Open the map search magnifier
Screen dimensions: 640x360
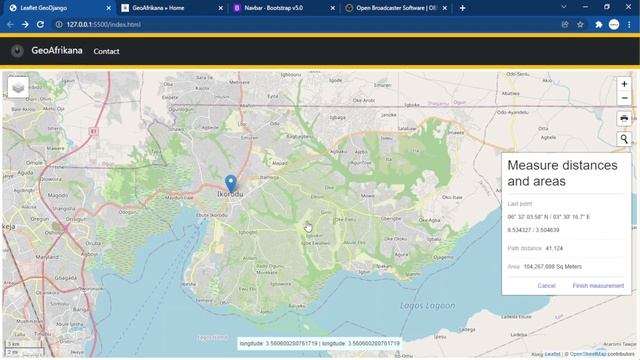pos(624,139)
